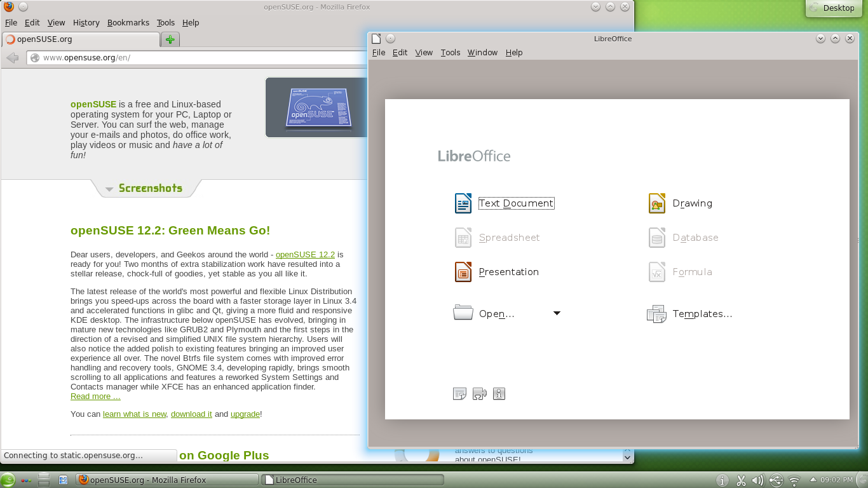Open the 'openSUSE 12.2' link in article
Viewport: 868px width, 488px height.
[305, 255]
